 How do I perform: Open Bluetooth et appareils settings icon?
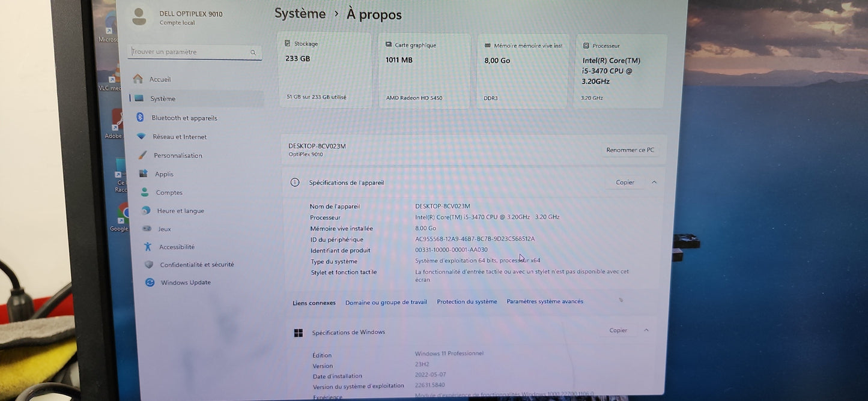click(x=140, y=118)
